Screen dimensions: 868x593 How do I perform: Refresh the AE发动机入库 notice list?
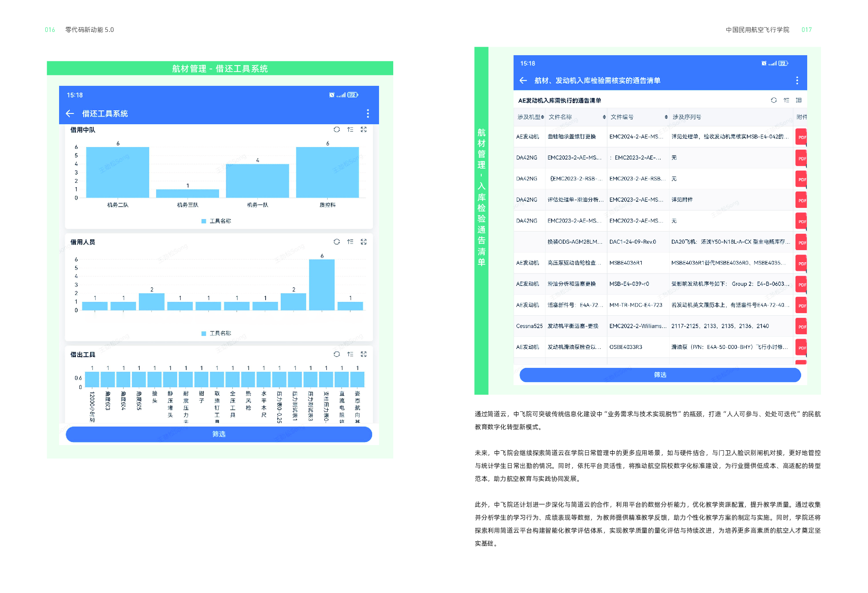[774, 100]
